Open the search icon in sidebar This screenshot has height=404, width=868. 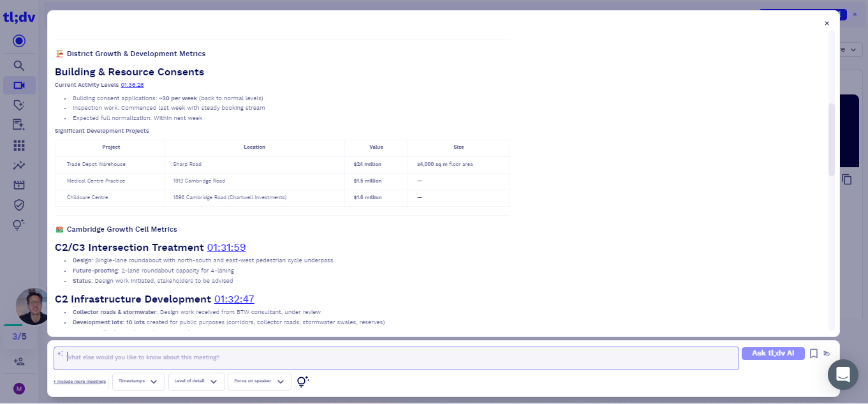click(x=19, y=65)
